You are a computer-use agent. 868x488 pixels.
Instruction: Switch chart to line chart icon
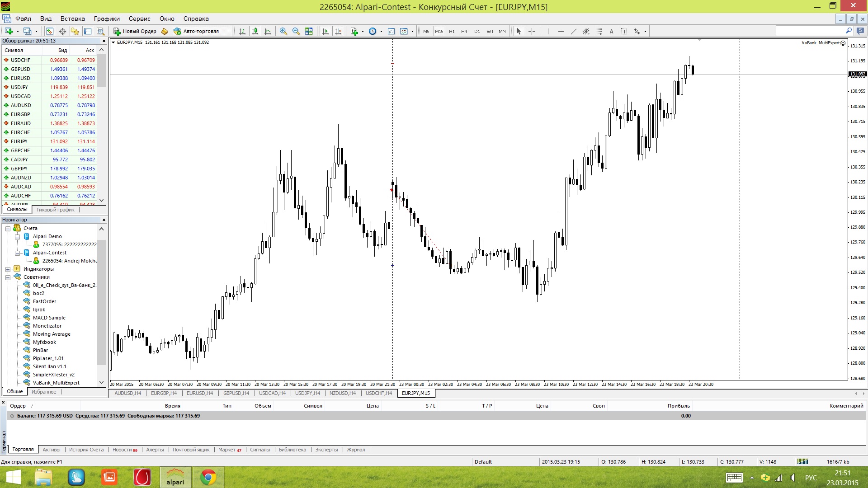click(x=268, y=31)
